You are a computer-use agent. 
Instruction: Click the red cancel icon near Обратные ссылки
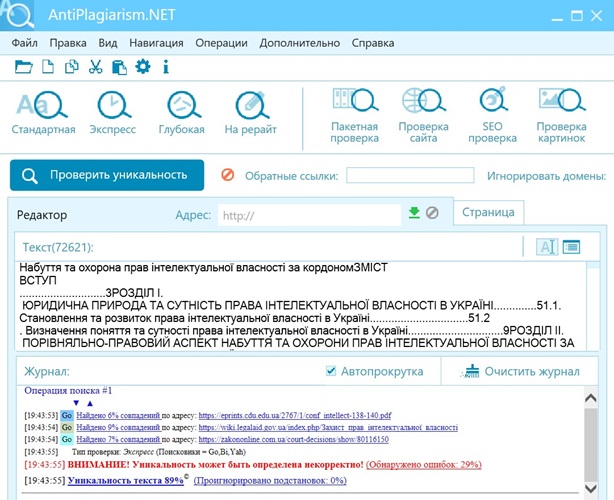pyautogui.click(x=228, y=175)
